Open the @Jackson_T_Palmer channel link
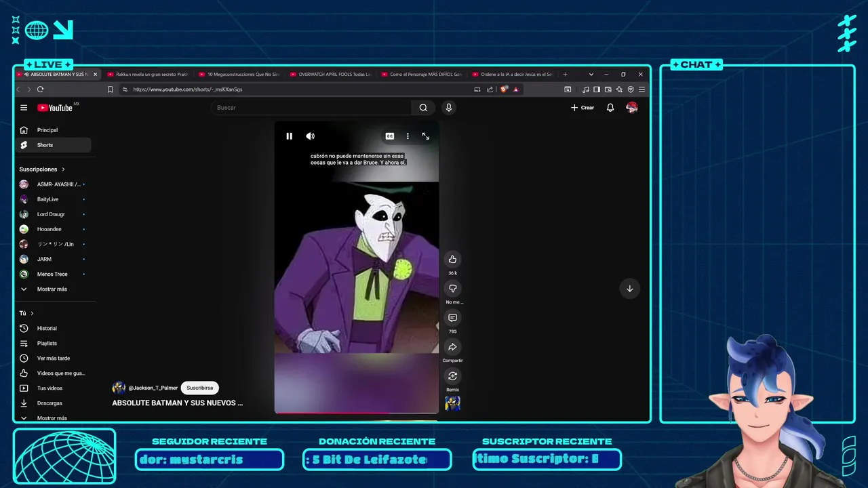 coord(153,388)
